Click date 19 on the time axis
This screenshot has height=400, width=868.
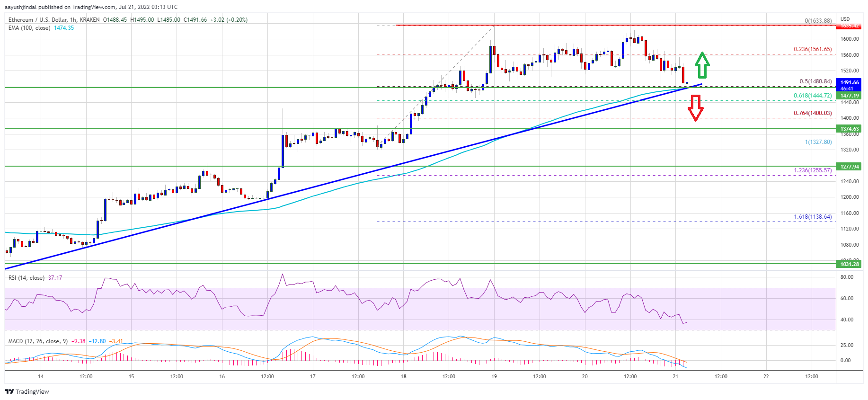coord(494,377)
